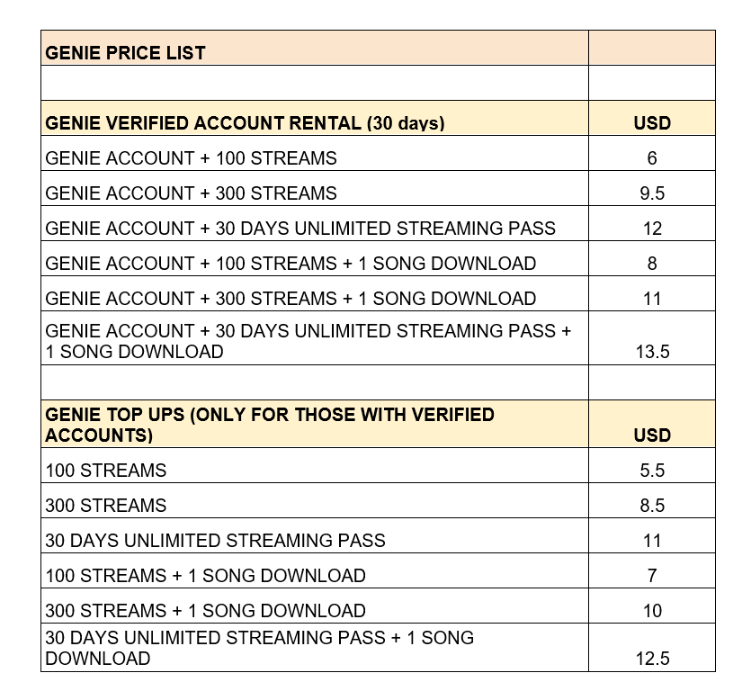Select the price cell showing 8.5

point(652,506)
